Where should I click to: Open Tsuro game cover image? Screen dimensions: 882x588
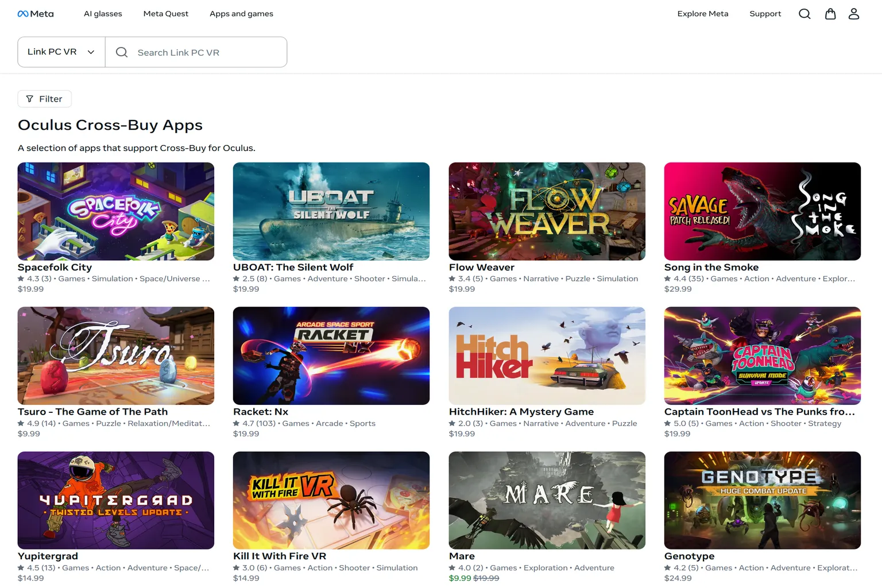(116, 356)
